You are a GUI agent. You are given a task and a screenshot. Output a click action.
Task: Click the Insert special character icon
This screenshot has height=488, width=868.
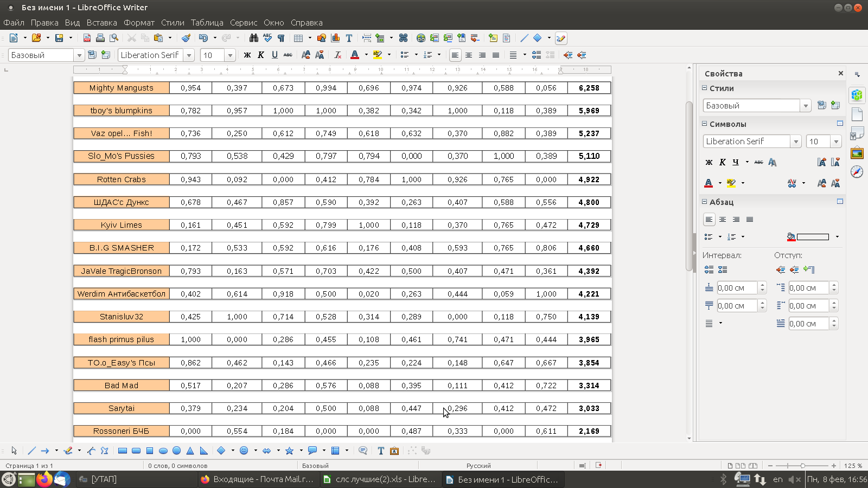(403, 38)
